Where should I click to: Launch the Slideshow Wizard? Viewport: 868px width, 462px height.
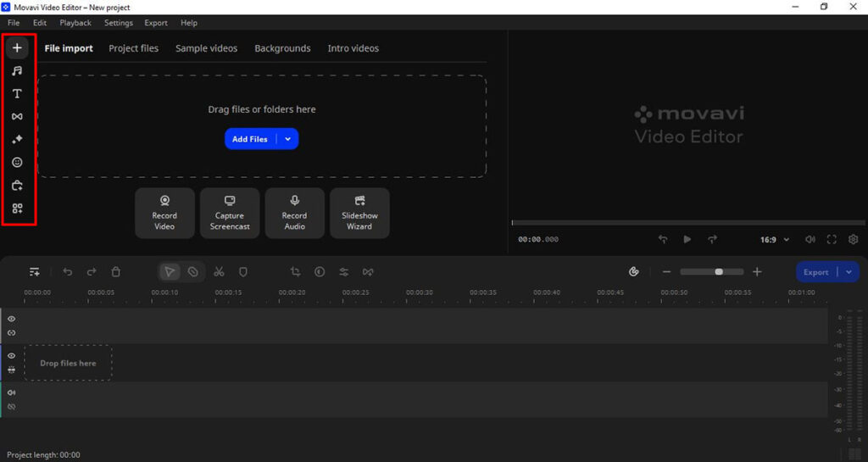tap(359, 213)
